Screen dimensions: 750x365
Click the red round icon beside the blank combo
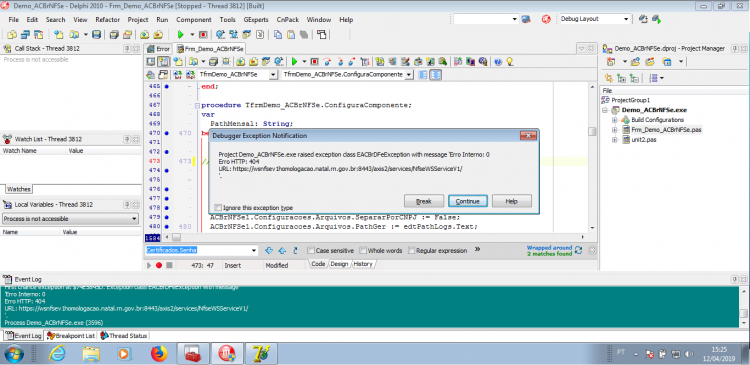[545, 19]
